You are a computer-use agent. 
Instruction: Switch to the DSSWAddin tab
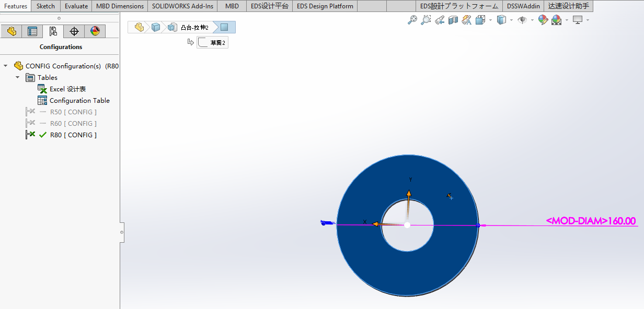tap(523, 6)
